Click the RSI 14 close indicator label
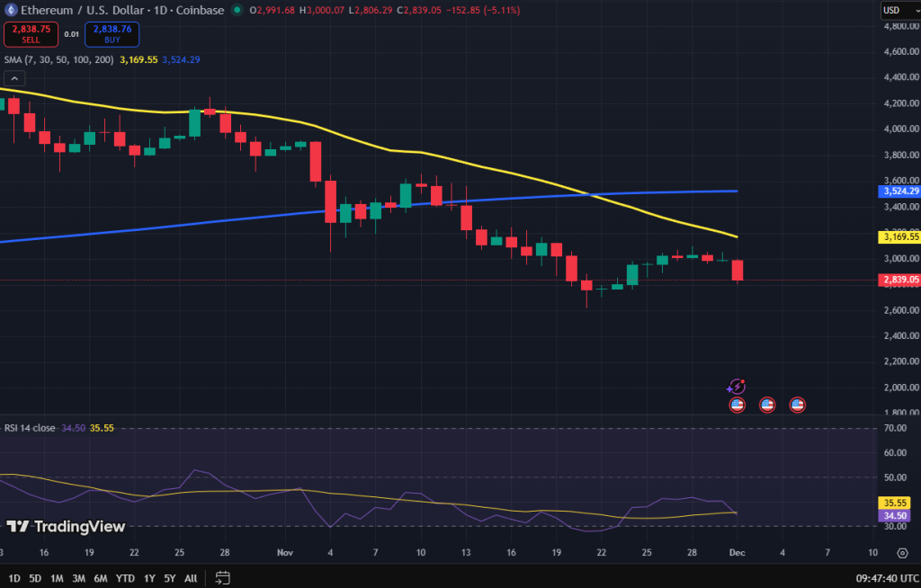The height and width of the screenshot is (588, 921). click(x=30, y=428)
